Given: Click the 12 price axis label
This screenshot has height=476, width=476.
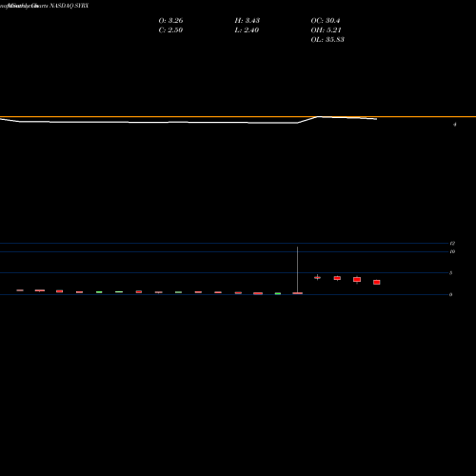Looking at the screenshot, I should 452,244.
